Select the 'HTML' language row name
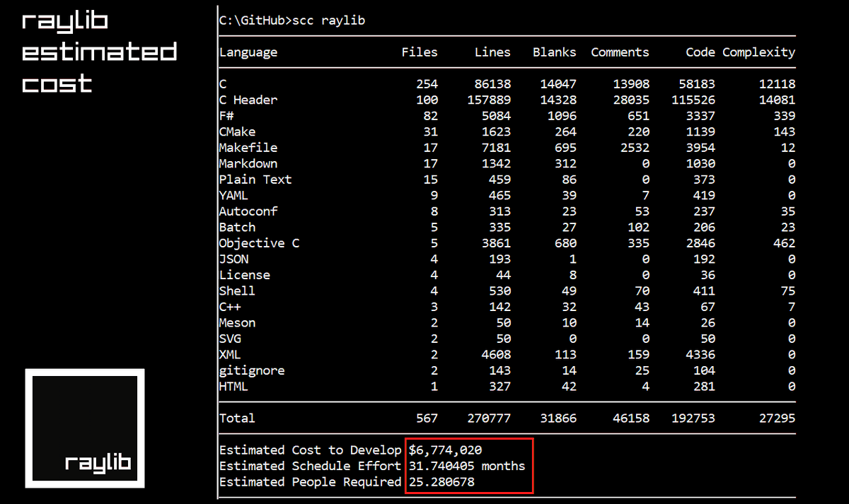849x504 pixels. pos(234,386)
